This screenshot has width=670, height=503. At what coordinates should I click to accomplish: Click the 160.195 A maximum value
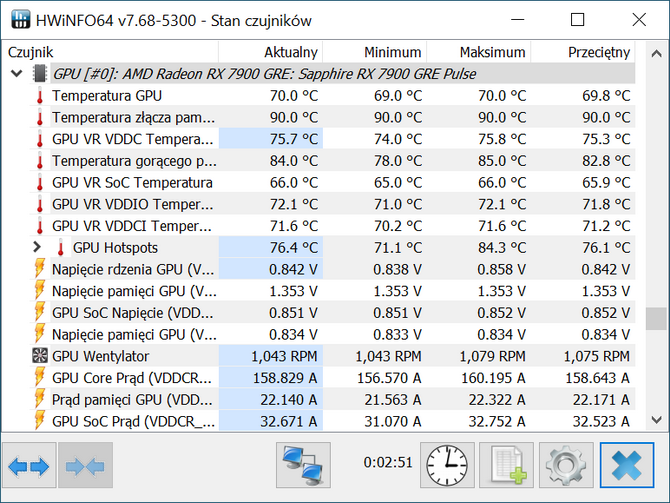[x=493, y=378]
